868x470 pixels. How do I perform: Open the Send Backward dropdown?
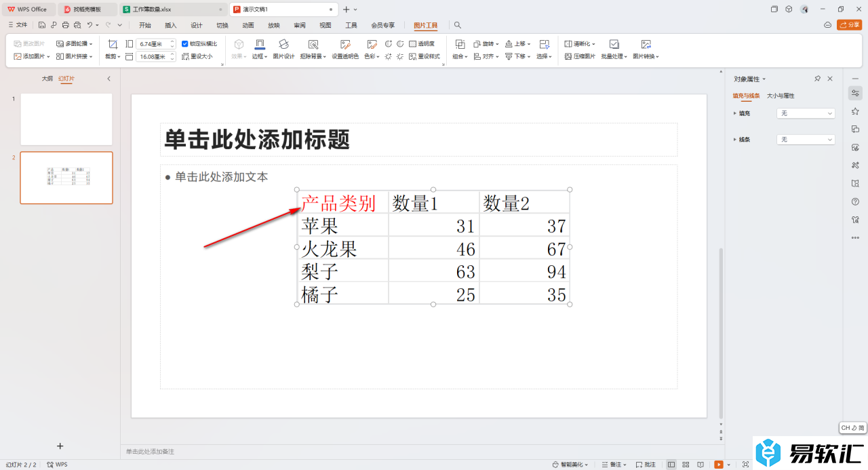click(518, 56)
